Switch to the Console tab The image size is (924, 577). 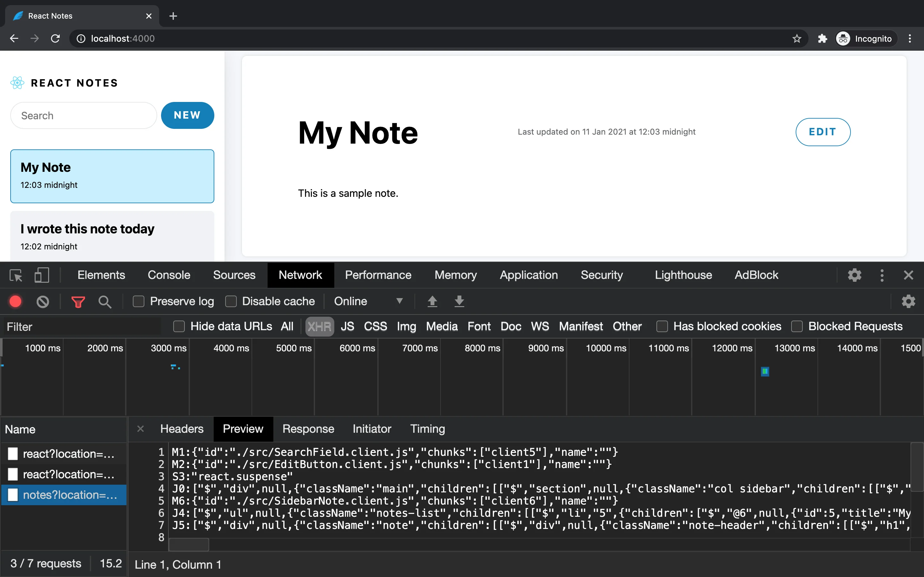click(169, 275)
